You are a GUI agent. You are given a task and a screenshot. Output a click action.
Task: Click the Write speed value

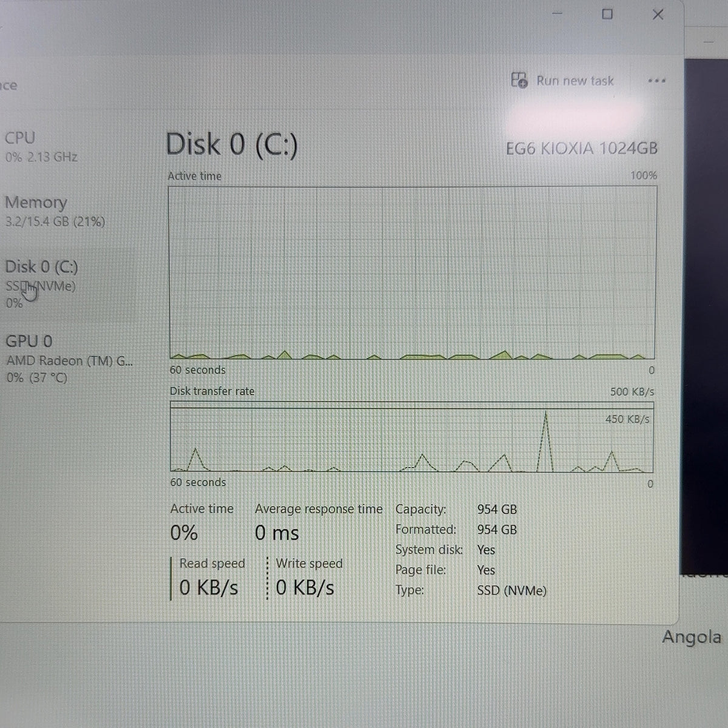(305, 587)
